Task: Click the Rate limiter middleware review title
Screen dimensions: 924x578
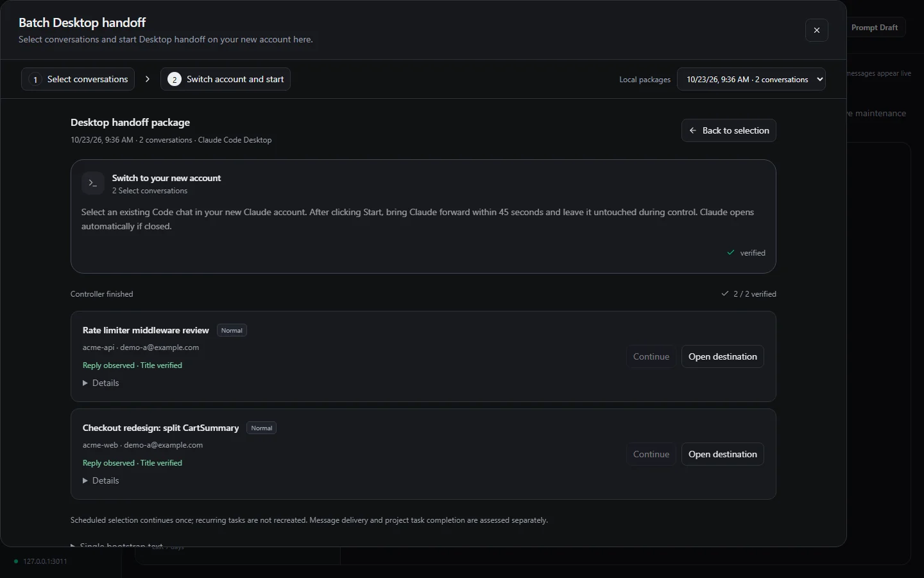Action: point(146,330)
